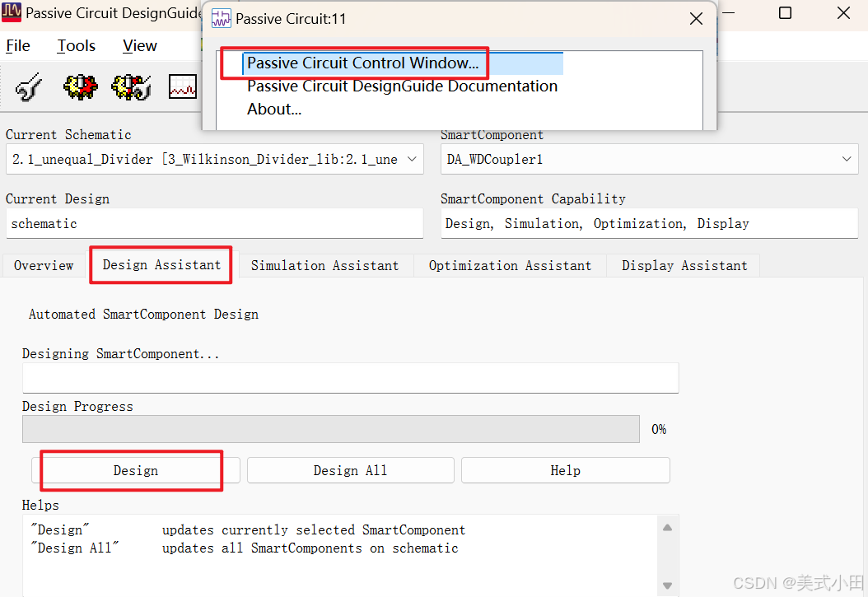868x597 pixels.
Task: Choose the About... entry
Action: [x=274, y=109]
